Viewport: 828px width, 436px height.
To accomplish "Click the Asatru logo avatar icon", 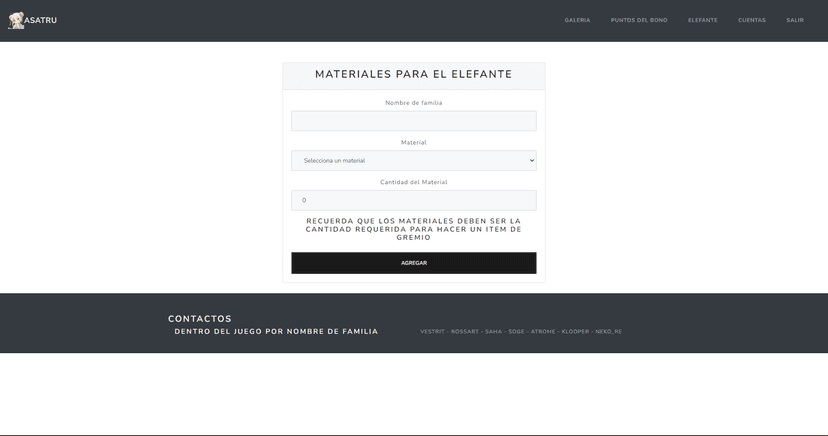I will 16,20.
